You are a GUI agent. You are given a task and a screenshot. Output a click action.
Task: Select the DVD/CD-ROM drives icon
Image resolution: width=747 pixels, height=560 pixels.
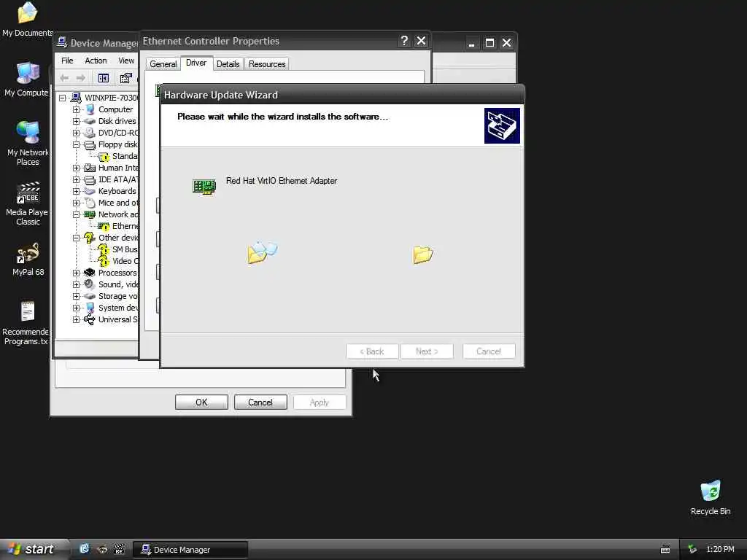[90, 133]
